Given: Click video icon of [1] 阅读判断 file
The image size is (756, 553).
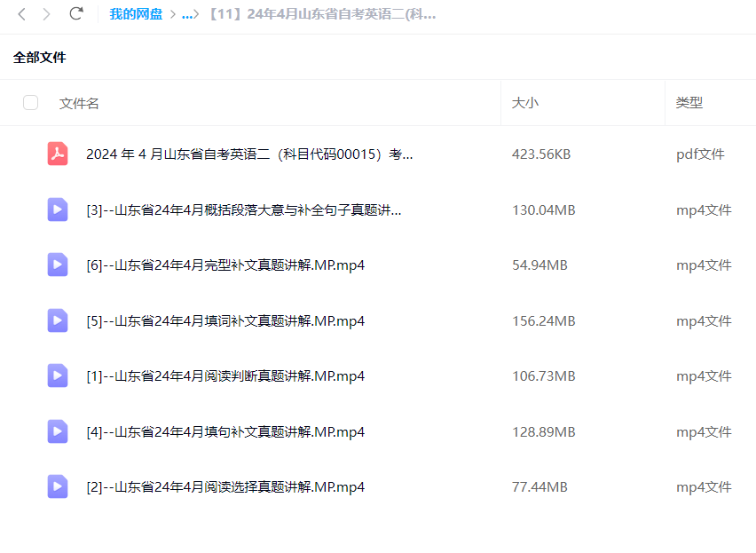Looking at the screenshot, I should tap(58, 375).
